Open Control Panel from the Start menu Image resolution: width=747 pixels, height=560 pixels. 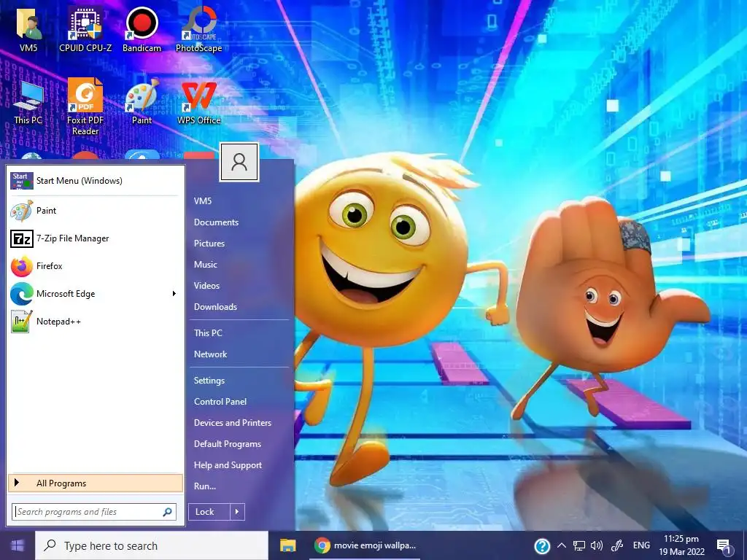tap(220, 402)
